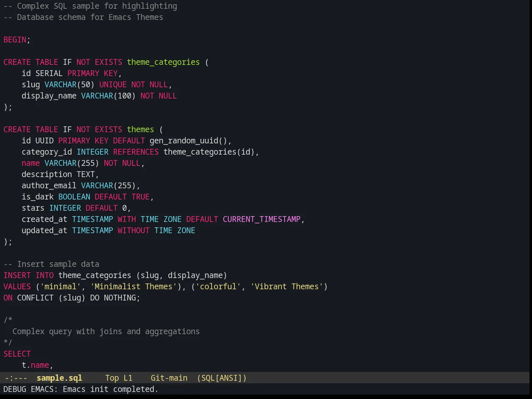Click the WITHOUT keyword on updated_at line
The image size is (532, 399).
point(133,230)
